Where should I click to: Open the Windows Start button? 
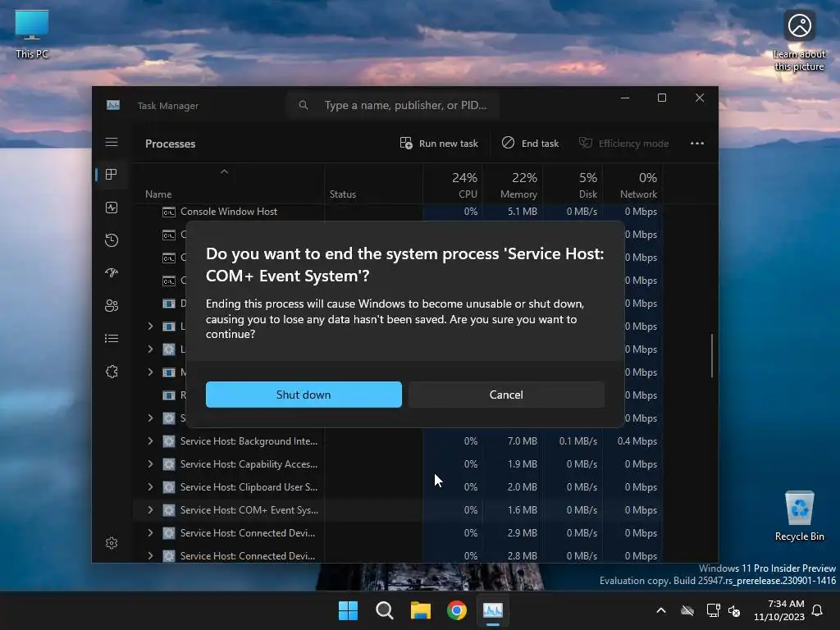click(348, 610)
